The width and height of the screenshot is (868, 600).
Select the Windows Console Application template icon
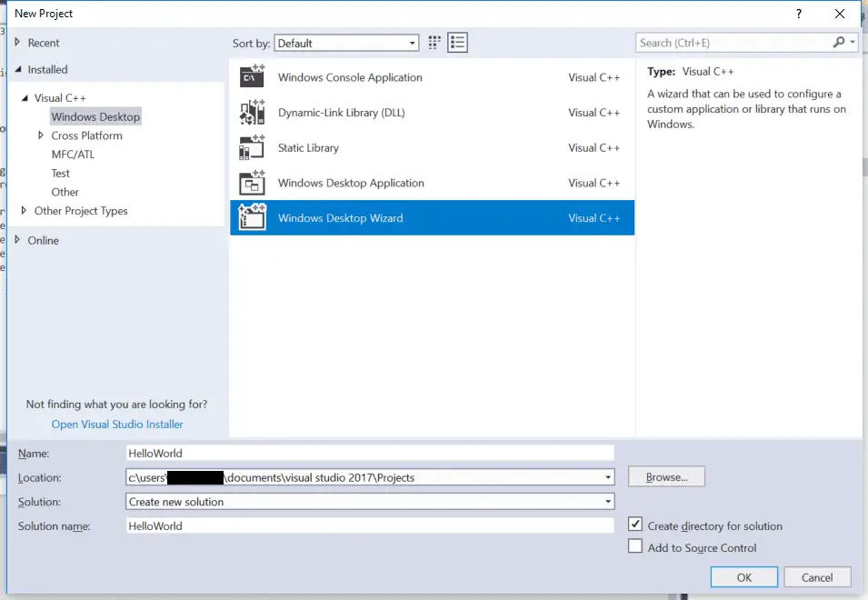(x=252, y=77)
